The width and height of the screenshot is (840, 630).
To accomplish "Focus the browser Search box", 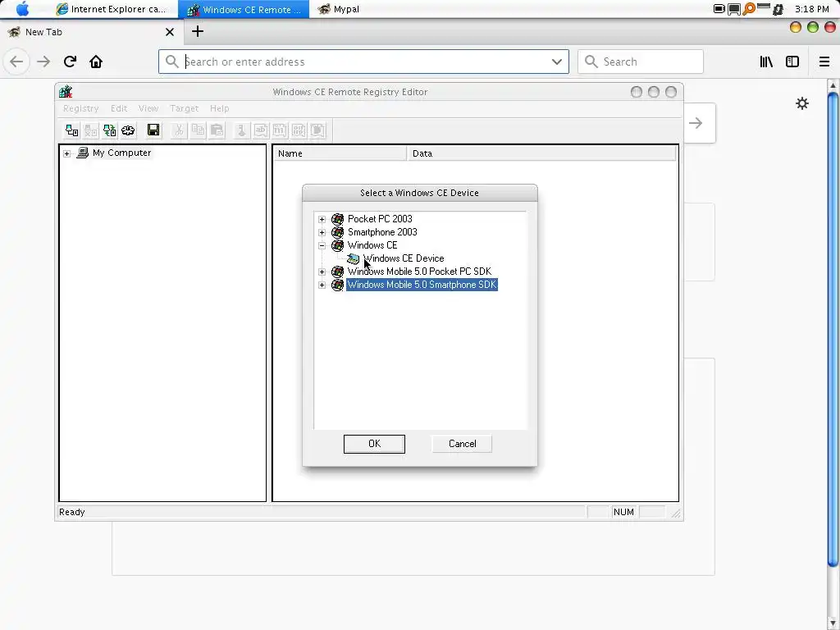I will point(640,62).
